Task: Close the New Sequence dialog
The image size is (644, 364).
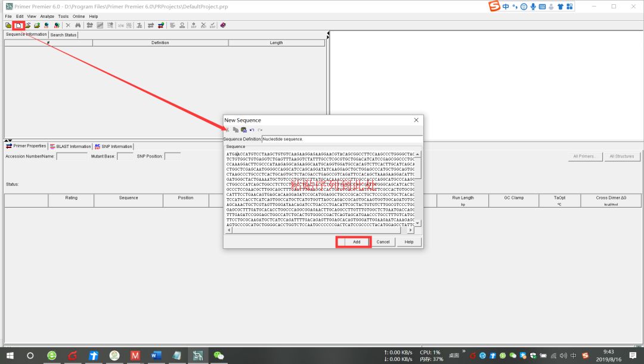Action: pyautogui.click(x=416, y=120)
